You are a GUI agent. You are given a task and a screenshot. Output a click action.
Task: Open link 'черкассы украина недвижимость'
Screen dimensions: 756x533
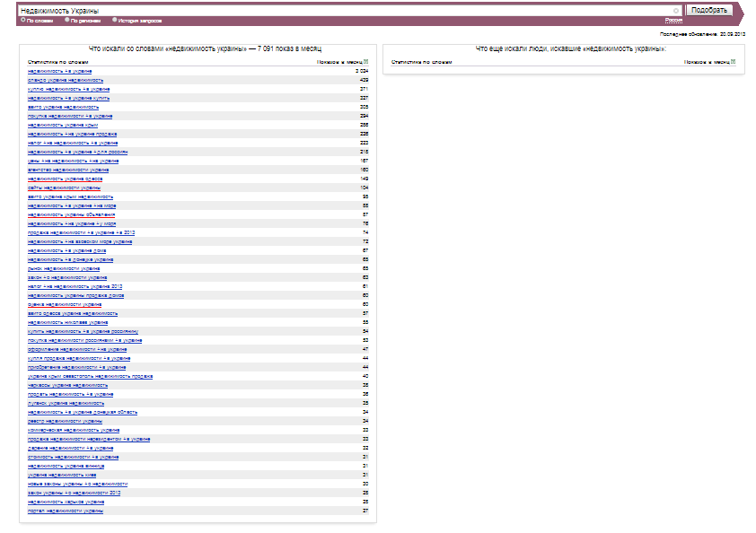tap(67, 386)
